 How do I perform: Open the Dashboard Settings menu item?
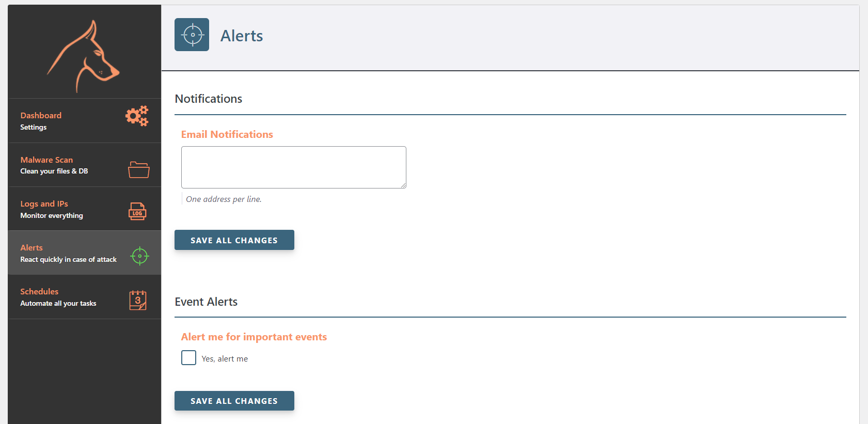pos(85,121)
